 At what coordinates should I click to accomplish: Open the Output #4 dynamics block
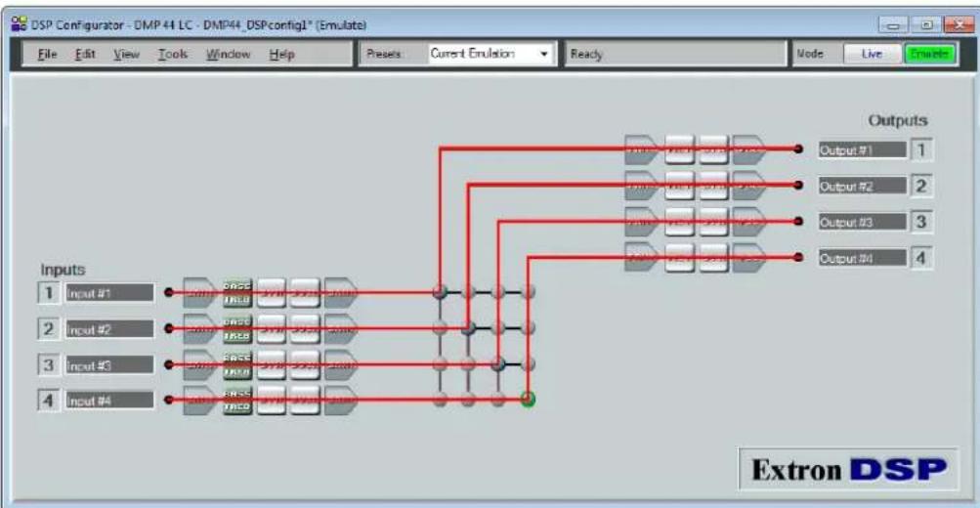pyautogui.click(x=713, y=258)
